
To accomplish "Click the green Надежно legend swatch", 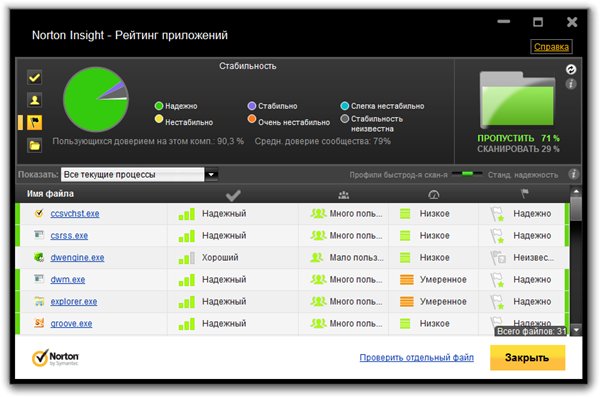I will coord(158,106).
